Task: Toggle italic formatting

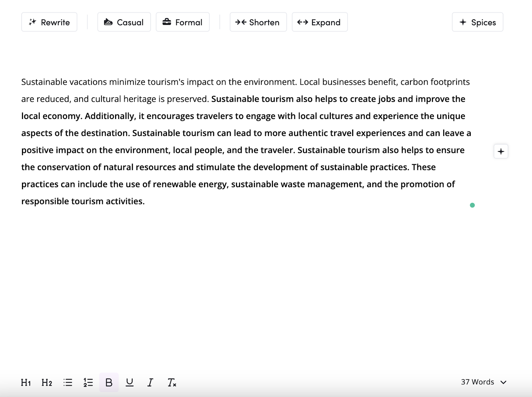Action: point(150,383)
